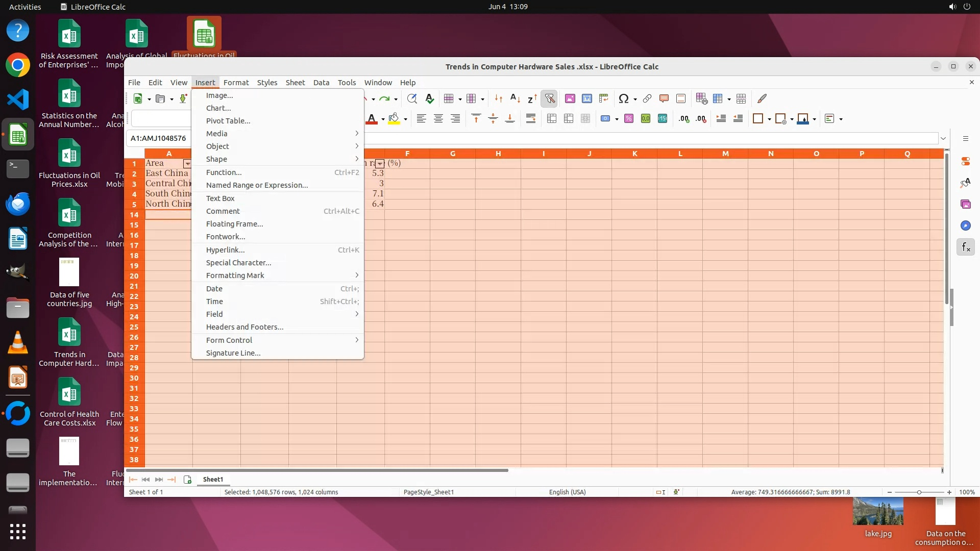This screenshot has height=551, width=980.
Task: Select Hyperlink menu entry
Action: [225, 250]
